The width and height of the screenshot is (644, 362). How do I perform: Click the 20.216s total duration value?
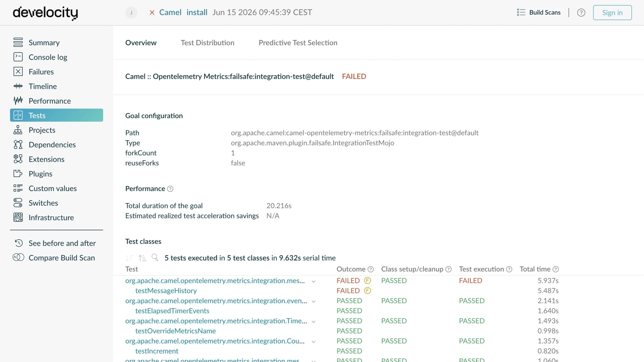coord(279,206)
